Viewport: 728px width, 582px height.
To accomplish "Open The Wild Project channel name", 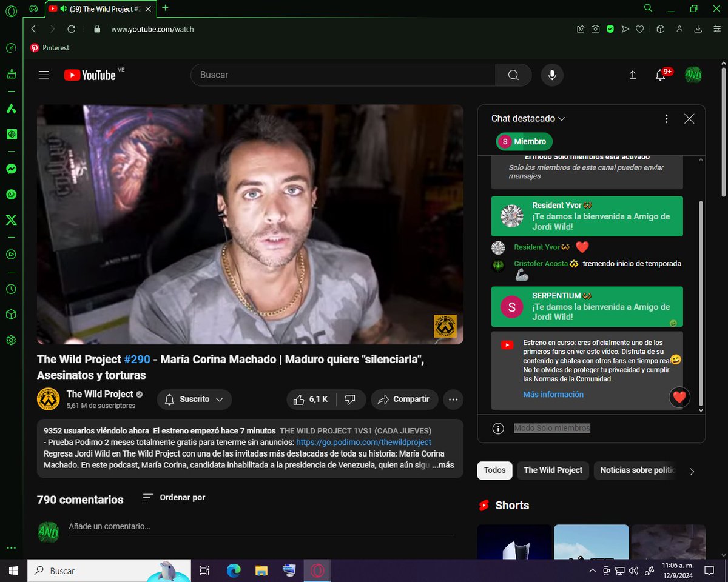I will (99, 394).
